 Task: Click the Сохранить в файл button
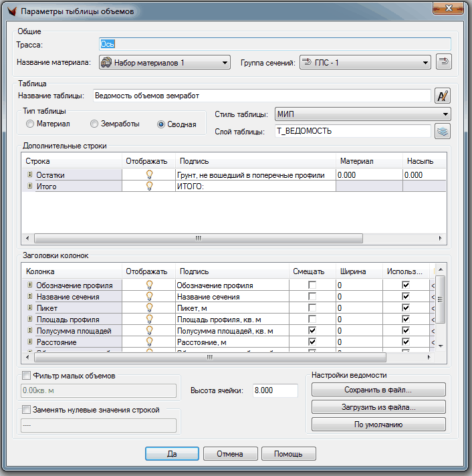click(x=378, y=390)
